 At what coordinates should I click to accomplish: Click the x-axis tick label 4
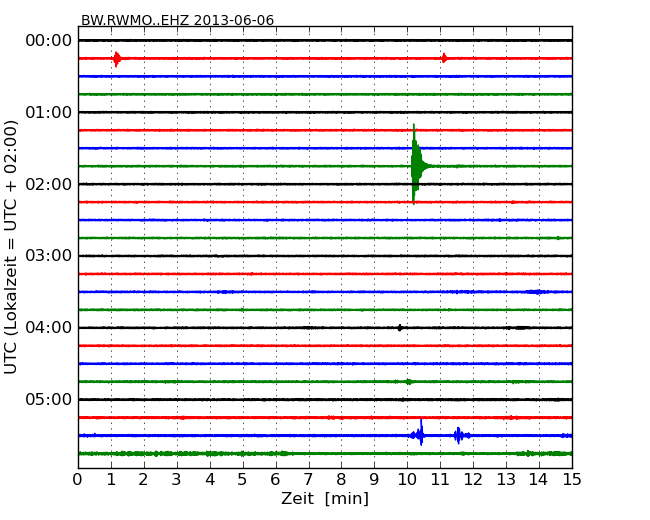click(210, 480)
